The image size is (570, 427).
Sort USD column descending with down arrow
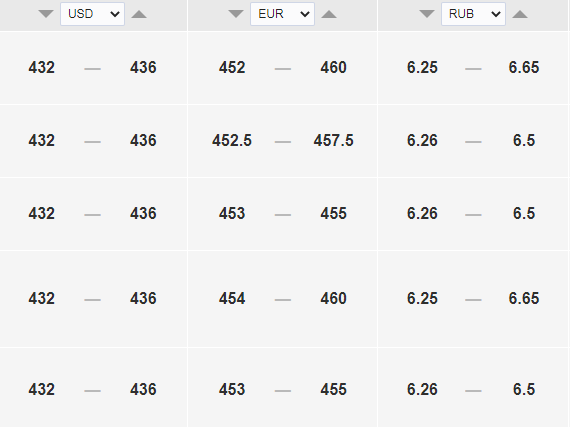point(46,14)
